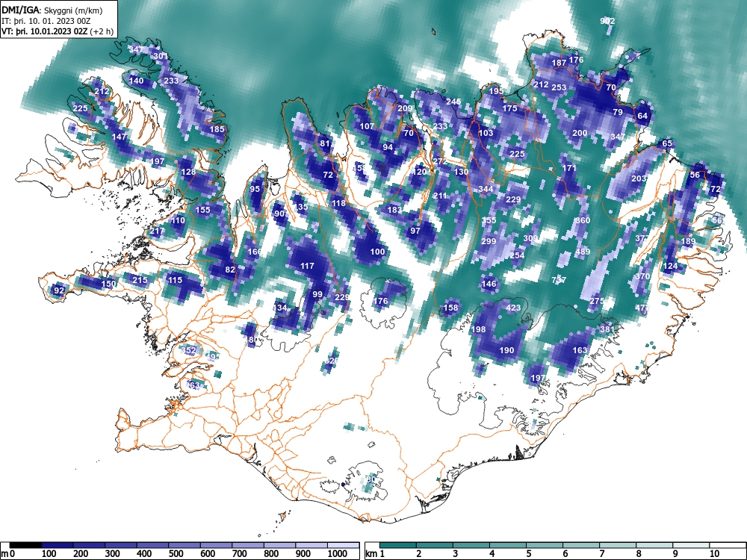747x560 pixels.
Task: Click visibility value 130 on the map
Action: [x=461, y=172]
